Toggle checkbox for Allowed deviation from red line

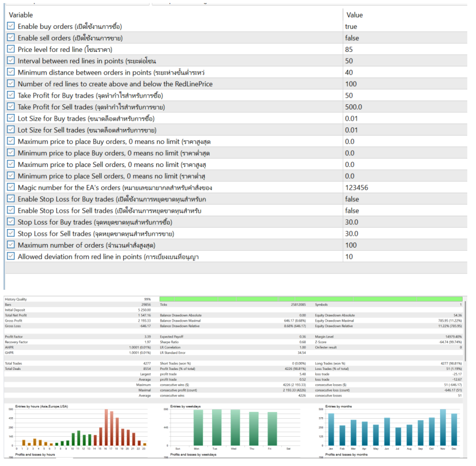11,256
